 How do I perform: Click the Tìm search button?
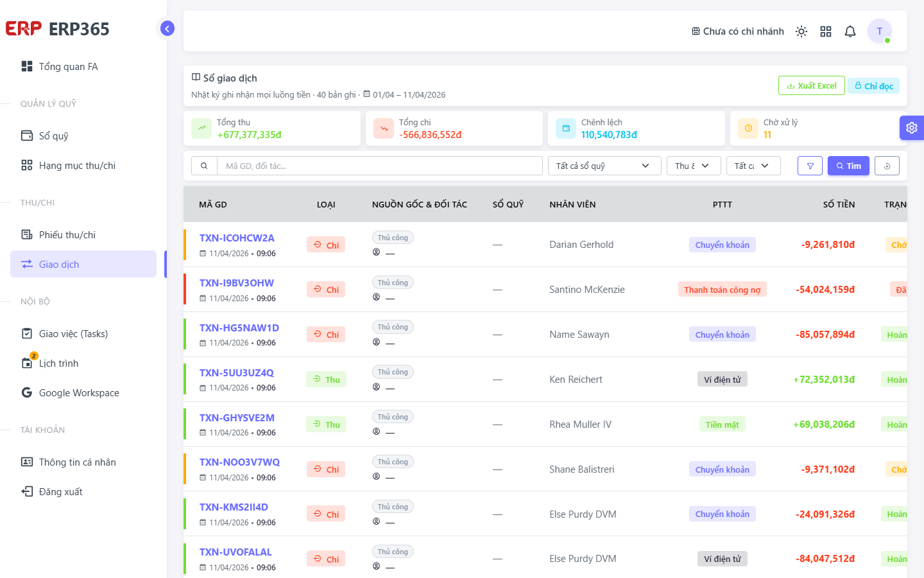click(x=848, y=166)
